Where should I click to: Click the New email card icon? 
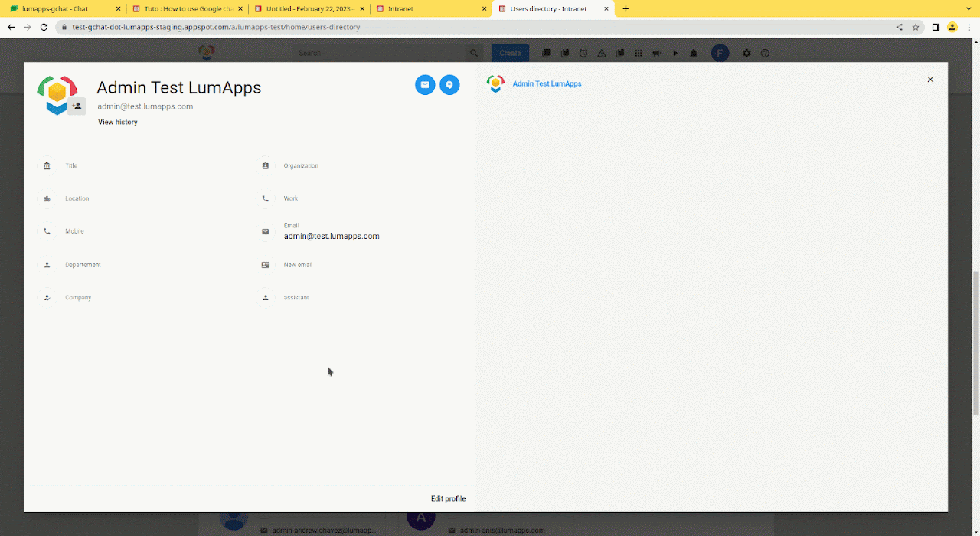coord(266,265)
